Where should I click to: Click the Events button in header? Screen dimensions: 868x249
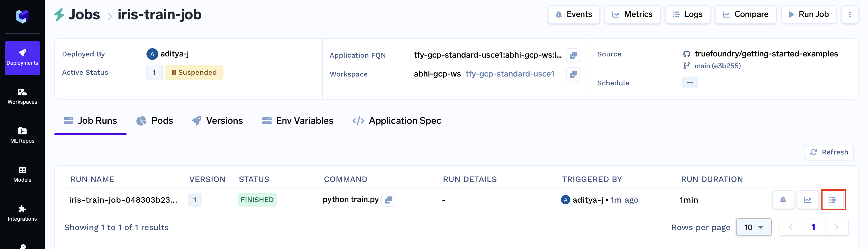574,14
